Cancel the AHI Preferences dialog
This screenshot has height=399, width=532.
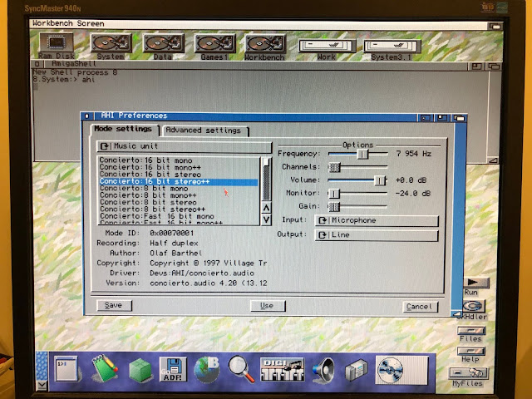[420, 307]
